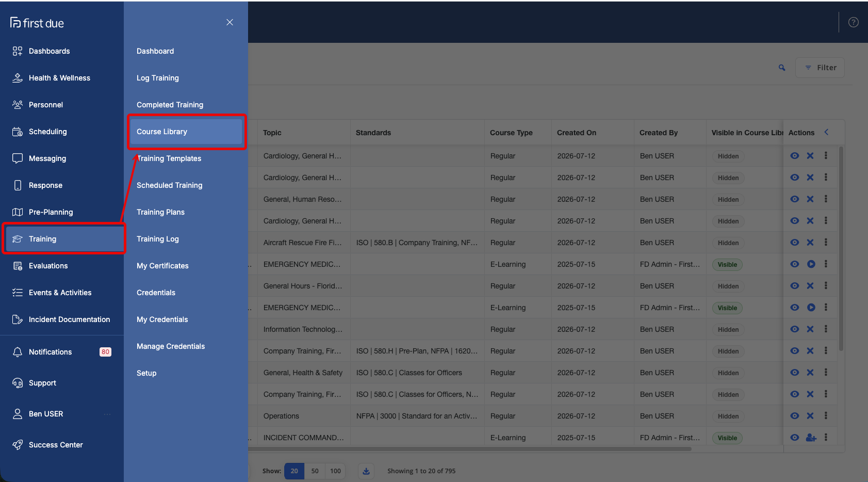Viewport: 868px width, 482px height.
Task: Show 50 rows per page
Action: tap(315, 471)
